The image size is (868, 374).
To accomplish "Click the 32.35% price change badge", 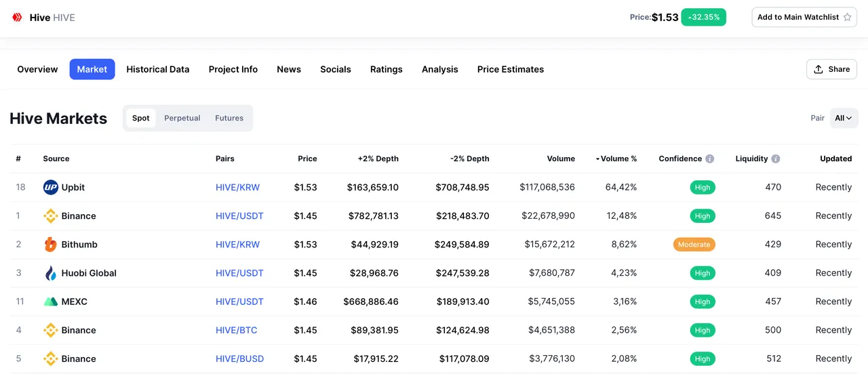I will coord(704,17).
